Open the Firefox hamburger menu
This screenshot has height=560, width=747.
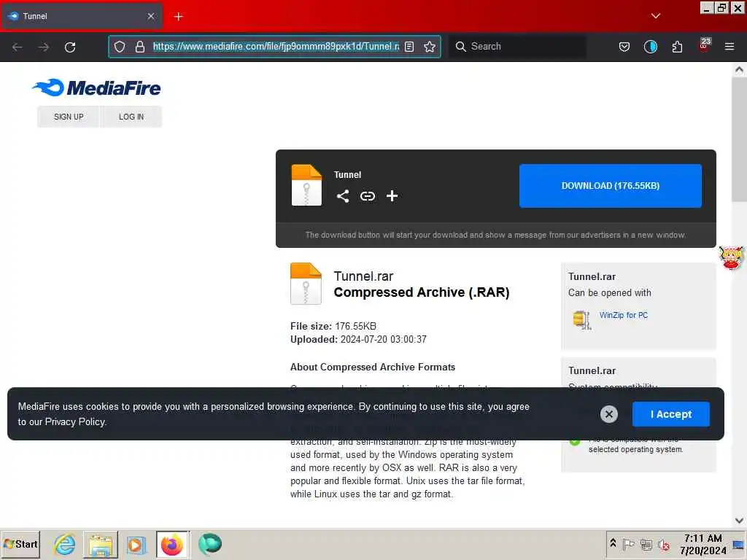point(729,47)
